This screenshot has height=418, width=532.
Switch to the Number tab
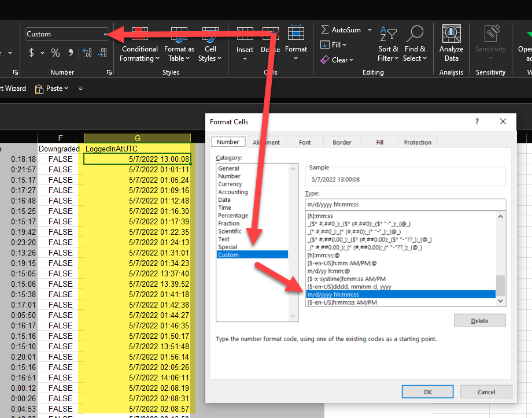[228, 142]
